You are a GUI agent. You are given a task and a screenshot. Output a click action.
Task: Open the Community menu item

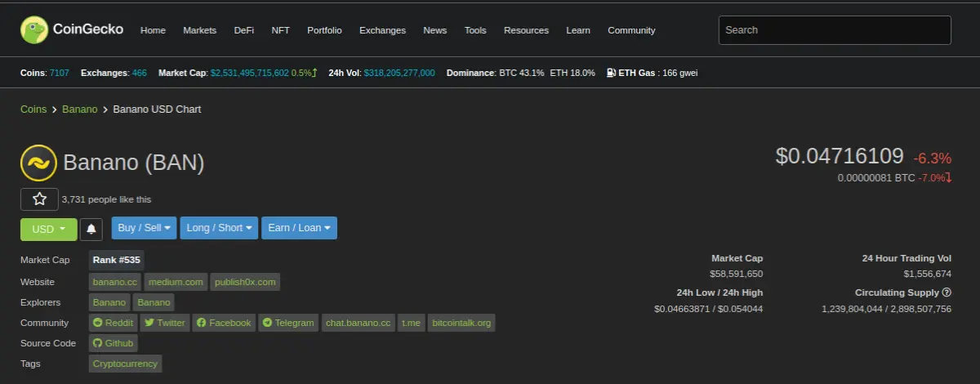click(631, 30)
